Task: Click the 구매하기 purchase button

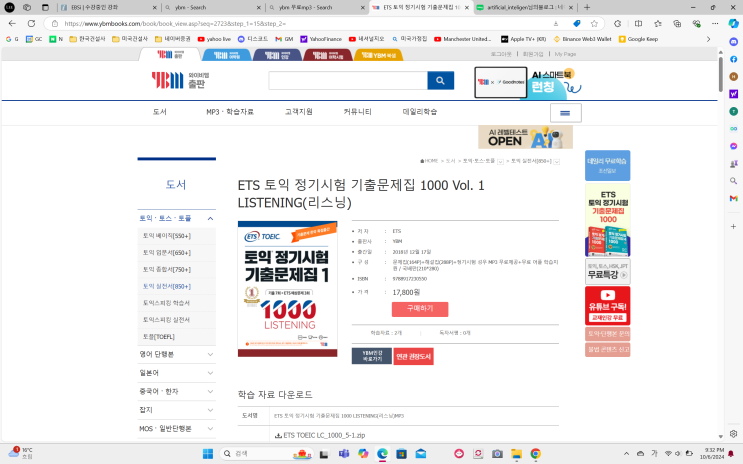Action: tap(420, 309)
